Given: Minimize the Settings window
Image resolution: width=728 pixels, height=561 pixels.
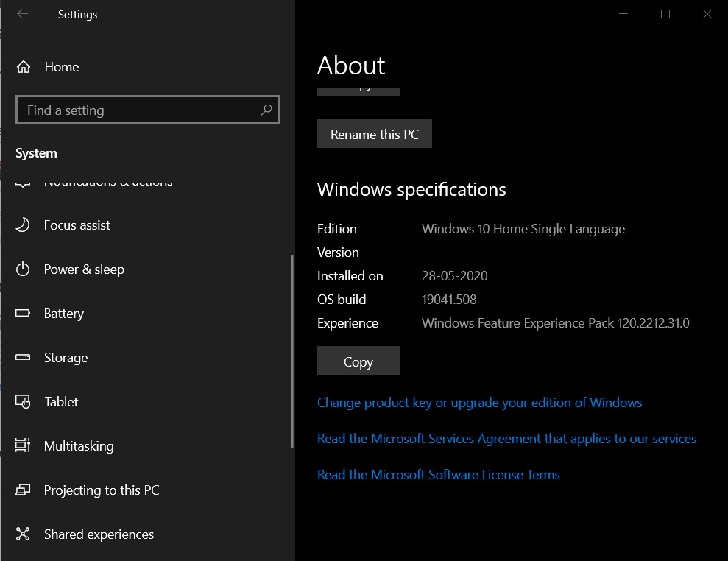Looking at the screenshot, I should point(623,14).
